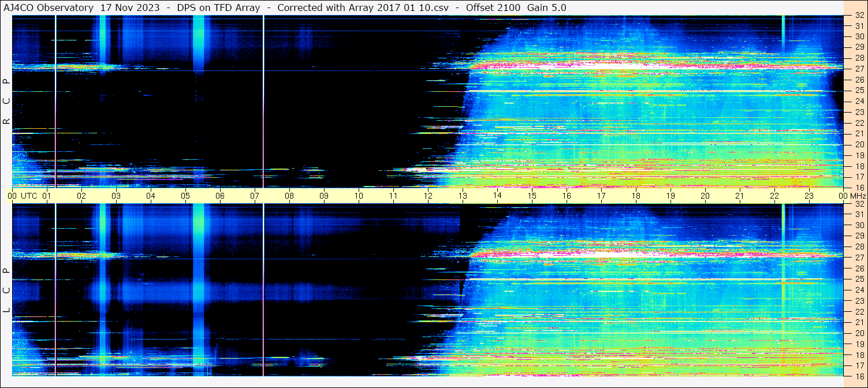Click the LCP label beside the lower spectrogram
The height and width of the screenshot is (388, 868).
7,290
